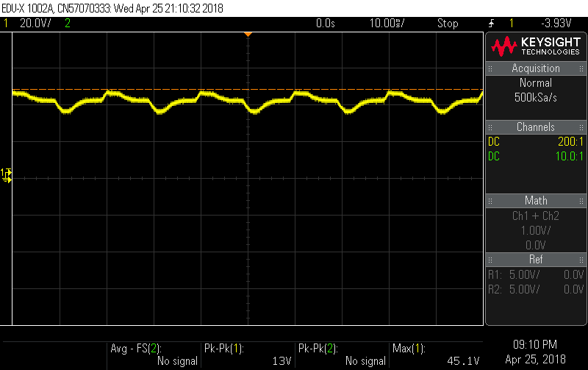Click the 10.0:1 probe ratio
588x370 pixels.
pos(569,156)
